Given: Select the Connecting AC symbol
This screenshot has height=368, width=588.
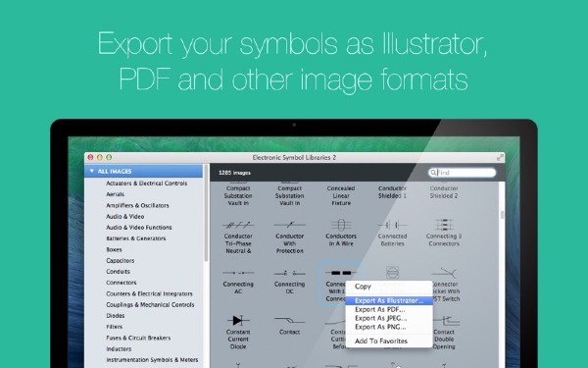Looking at the screenshot, I should 238,273.
